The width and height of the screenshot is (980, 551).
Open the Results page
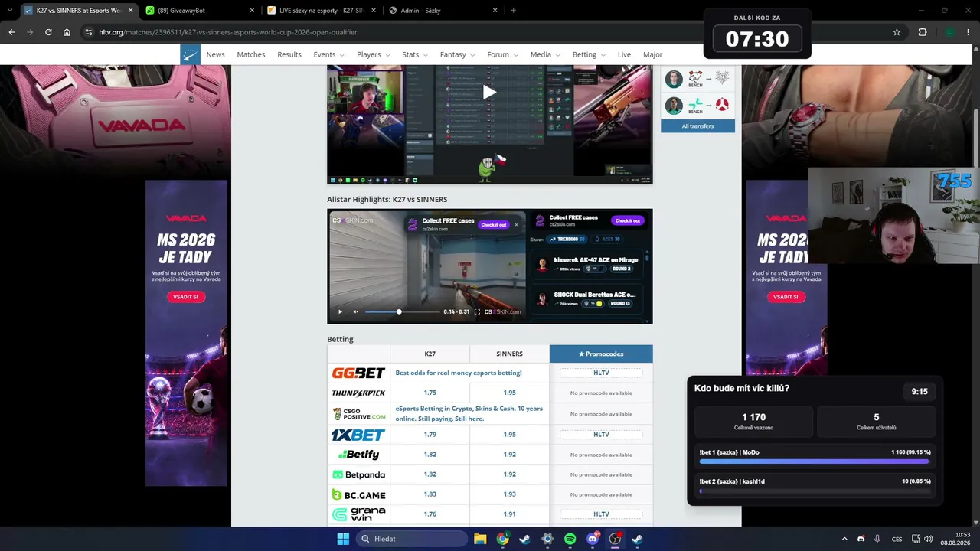tap(289, 54)
